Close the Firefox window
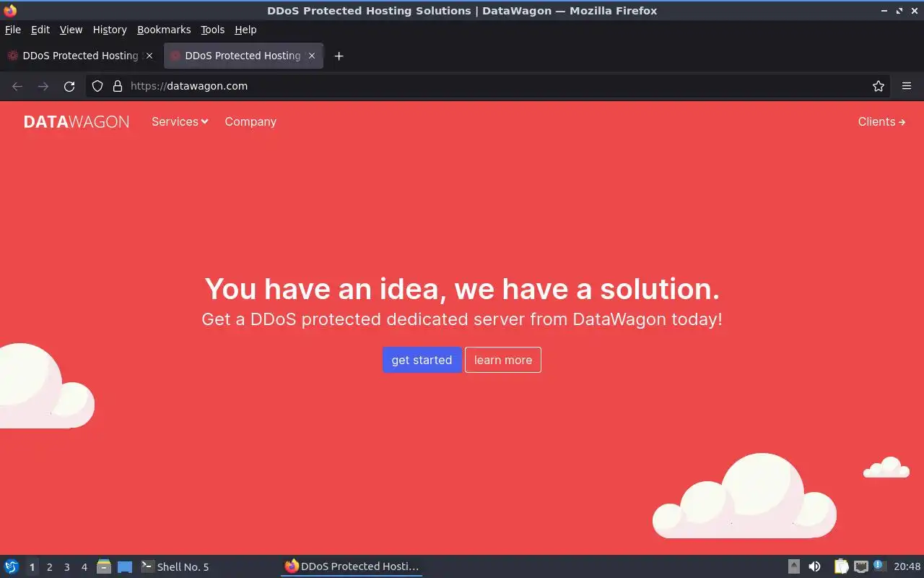The height and width of the screenshot is (578, 924). pos(914,11)
